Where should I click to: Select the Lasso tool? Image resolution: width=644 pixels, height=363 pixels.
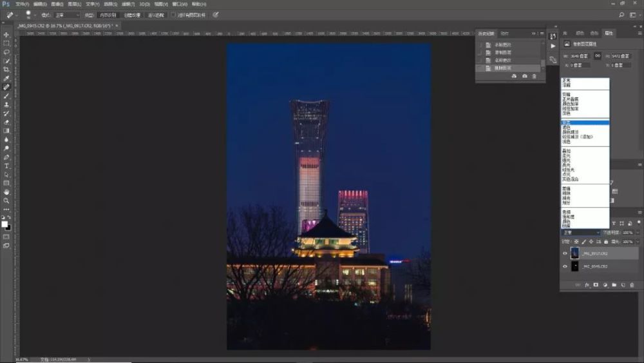[x=6, y=52]
